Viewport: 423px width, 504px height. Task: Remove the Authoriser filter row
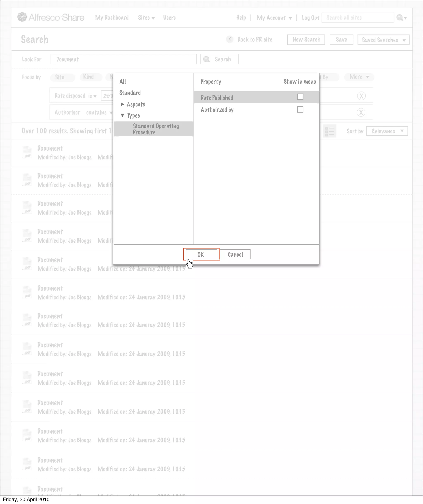click(361, 112)
